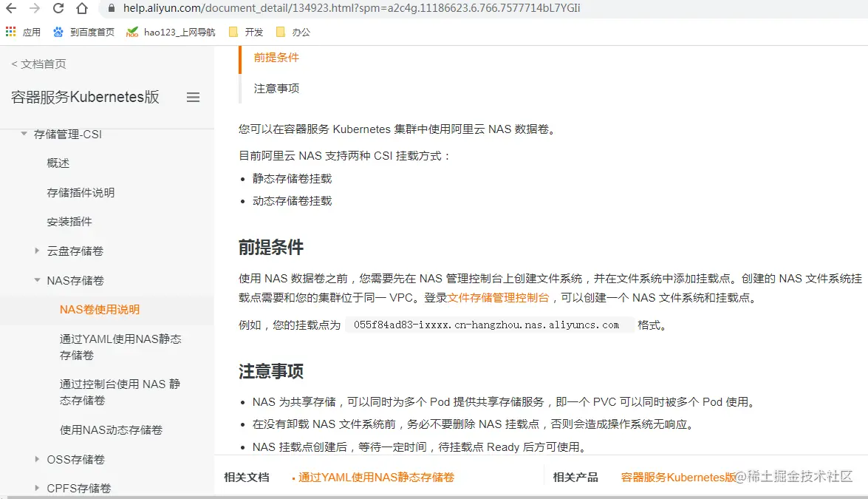Click the browser back arrow

point(11,8)
